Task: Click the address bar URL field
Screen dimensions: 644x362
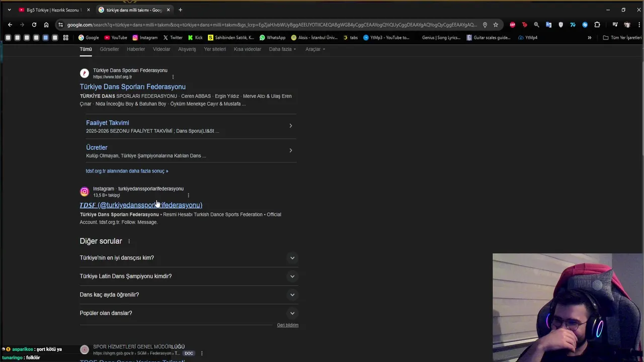Action: pos(272,25)
